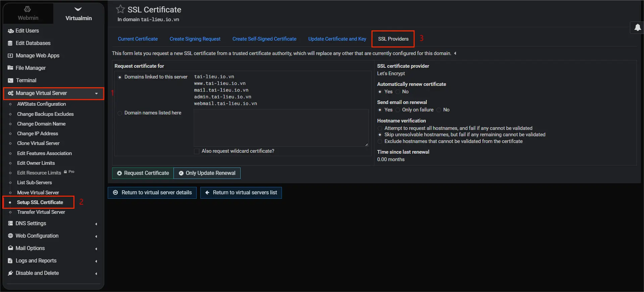Click the circle arrow icon on Return to virtual server details

click(115, 193)
